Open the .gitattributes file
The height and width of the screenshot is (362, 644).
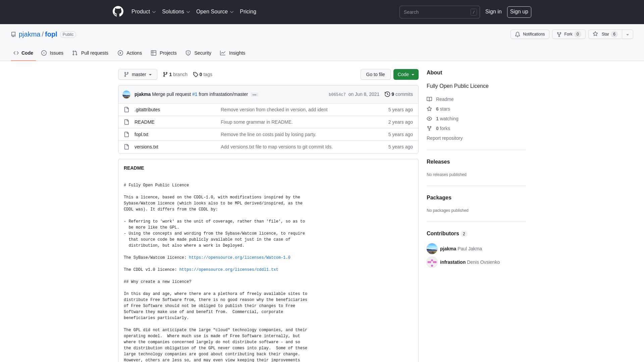pos(147,110)
